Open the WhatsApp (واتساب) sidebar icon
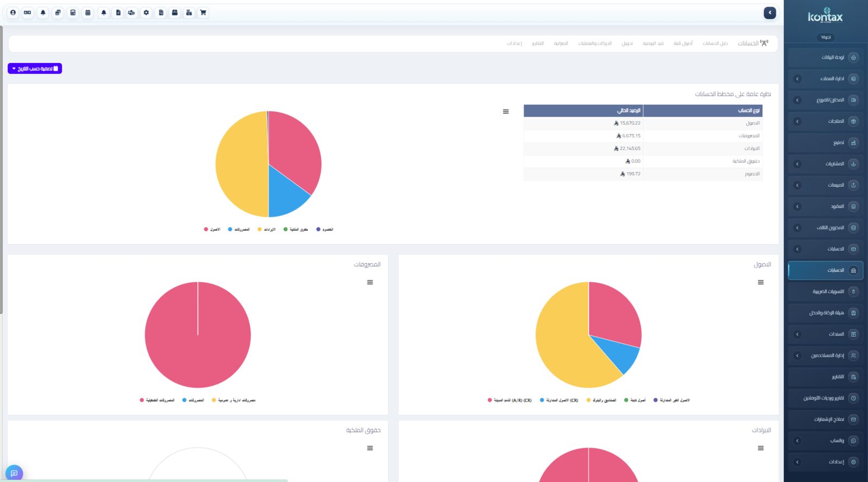Viewport: 868px width, 482px height. (853, 441)
